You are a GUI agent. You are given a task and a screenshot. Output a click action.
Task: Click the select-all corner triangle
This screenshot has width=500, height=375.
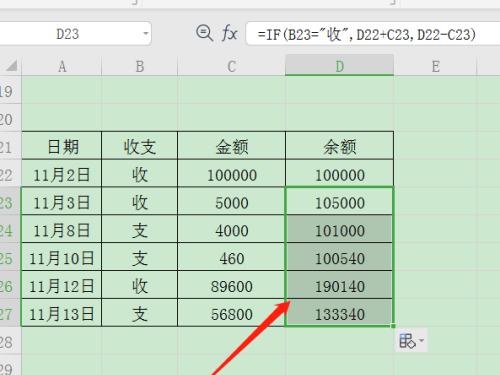pyautogui.click(x=11, y=65)
